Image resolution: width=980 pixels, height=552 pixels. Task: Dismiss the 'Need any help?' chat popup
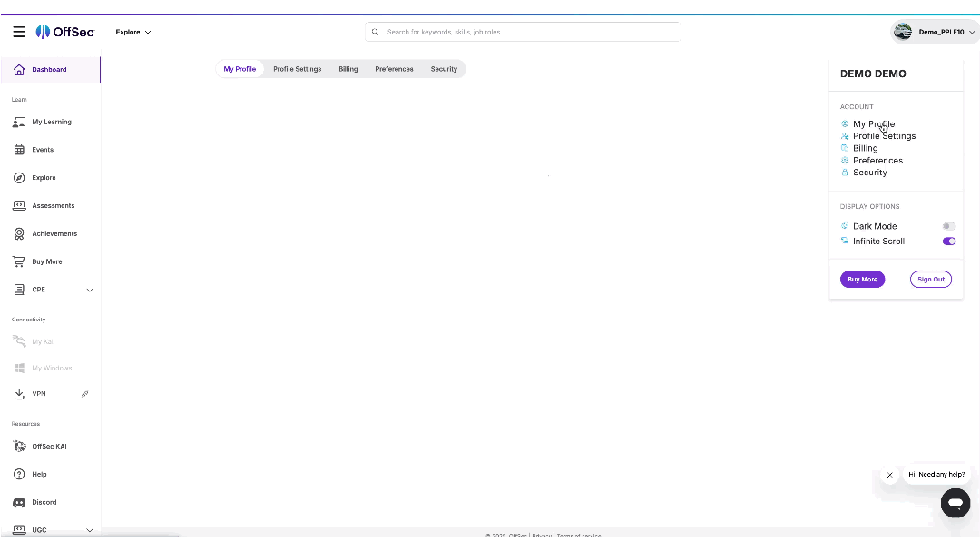pyautogui.click(x=890, y=475)
